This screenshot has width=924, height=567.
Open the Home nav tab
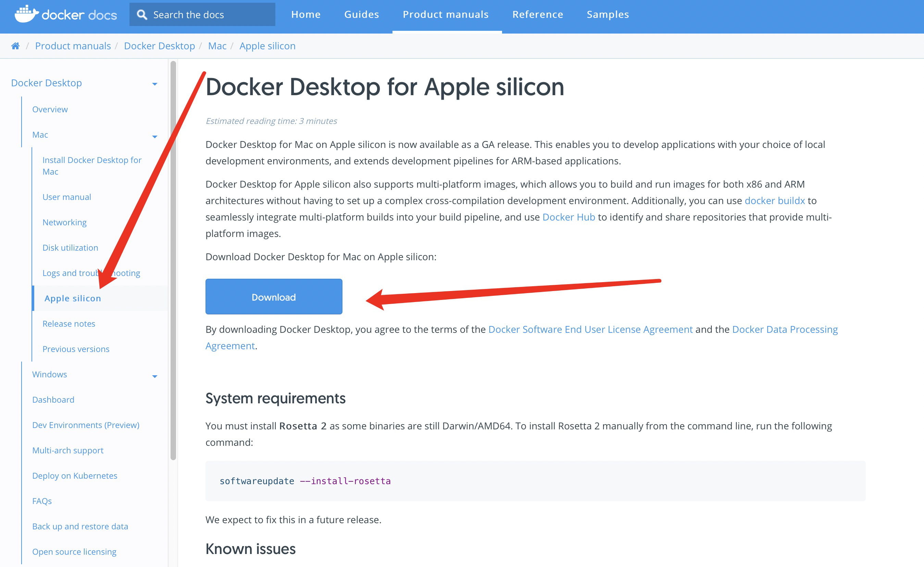pyautogui.click(x=306, y=14)
